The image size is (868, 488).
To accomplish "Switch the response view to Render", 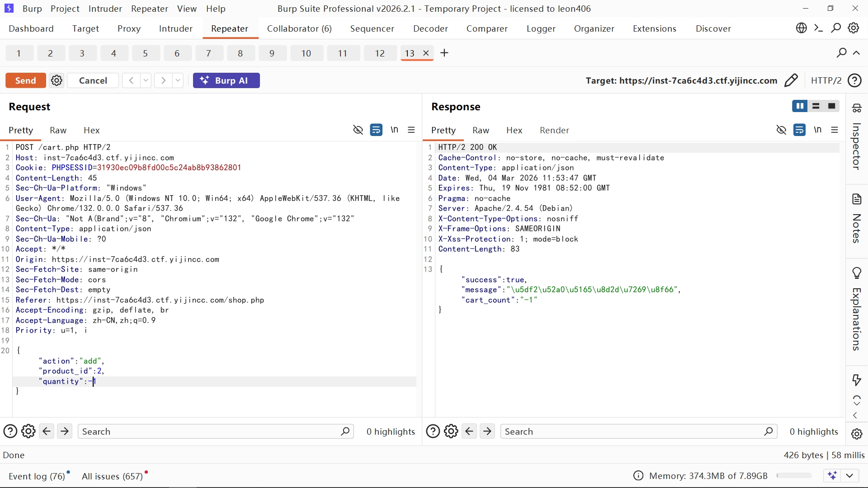I will click(554, 130).
